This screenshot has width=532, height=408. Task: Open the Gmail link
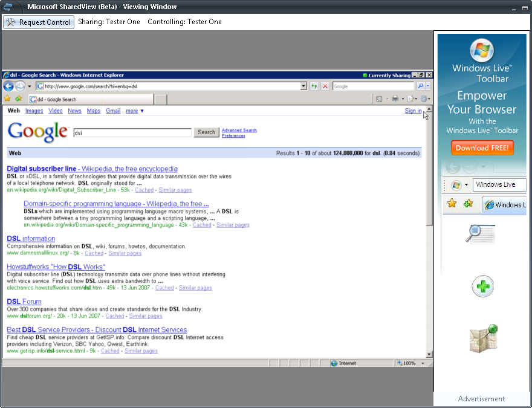(x=113, y=111)
